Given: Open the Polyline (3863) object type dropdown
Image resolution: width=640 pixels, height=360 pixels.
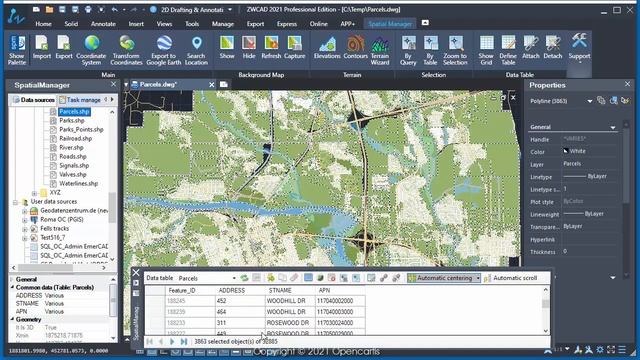Looking at the screenshot, I should pos(590,101).
